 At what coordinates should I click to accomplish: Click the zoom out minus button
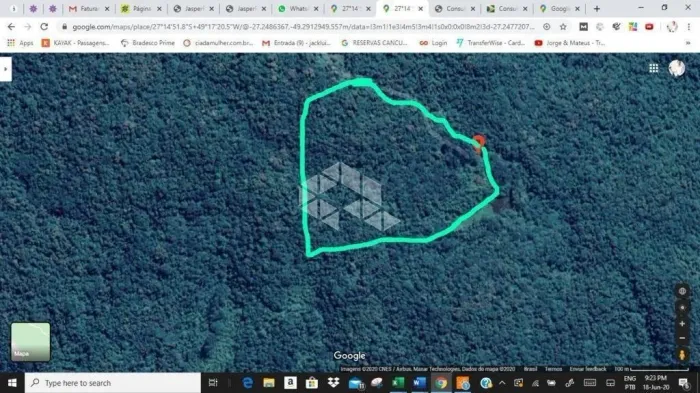point(682,338)
